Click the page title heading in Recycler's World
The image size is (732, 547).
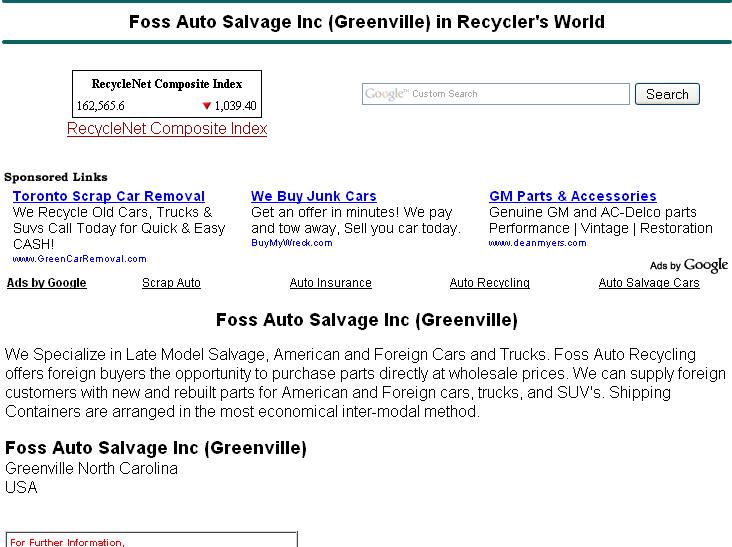click(x=366, y=22)
